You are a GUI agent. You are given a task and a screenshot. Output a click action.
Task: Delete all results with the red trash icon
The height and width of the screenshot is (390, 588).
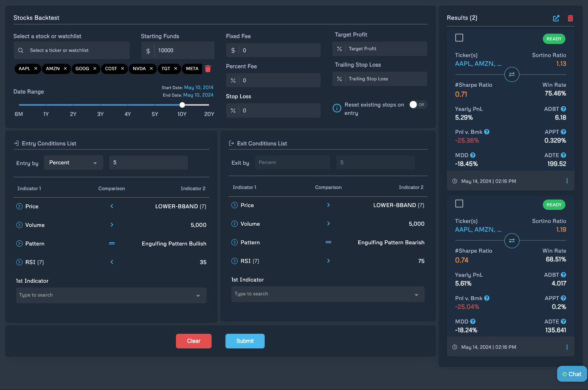570,18
